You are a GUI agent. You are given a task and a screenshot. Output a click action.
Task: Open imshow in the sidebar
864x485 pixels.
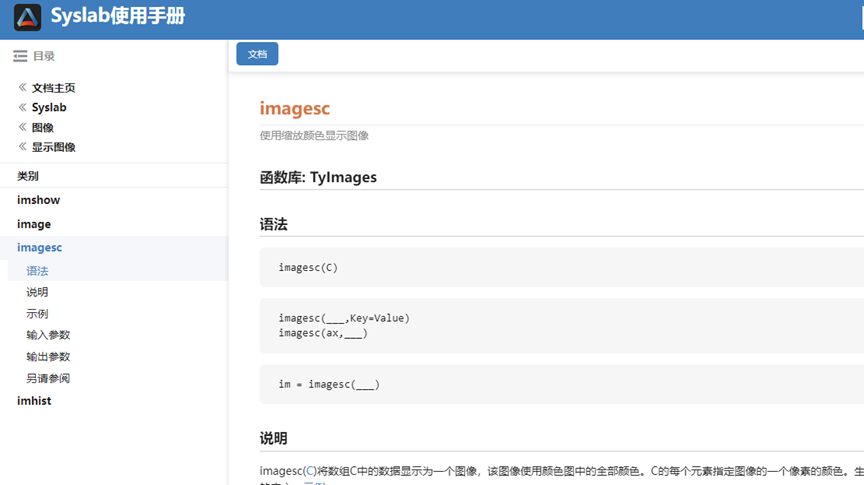[39, 200]
